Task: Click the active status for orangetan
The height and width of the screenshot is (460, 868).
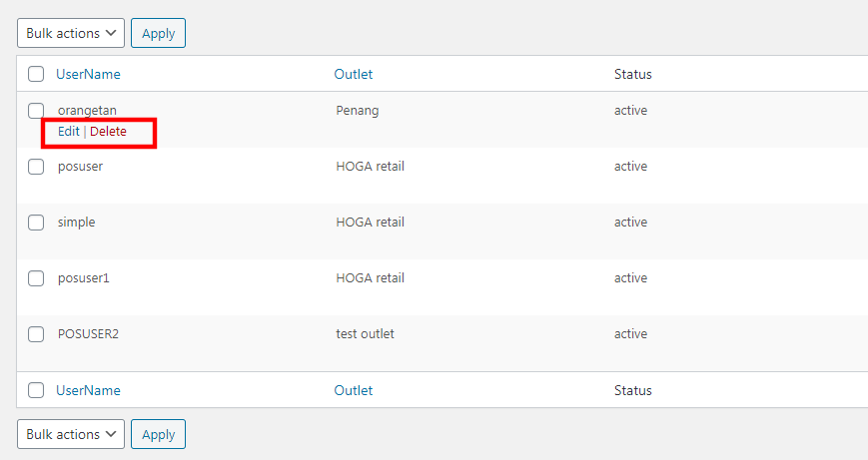Action: 630,111
